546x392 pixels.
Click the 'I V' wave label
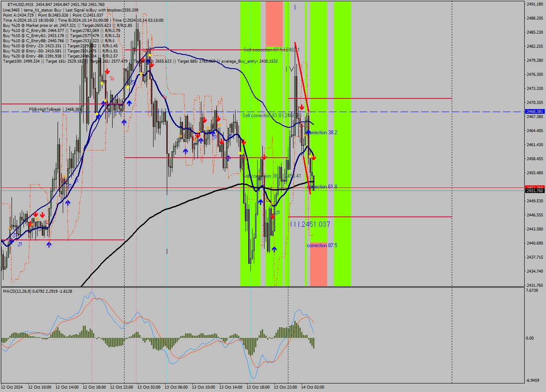pyautogui.click(x=290, y=69)
